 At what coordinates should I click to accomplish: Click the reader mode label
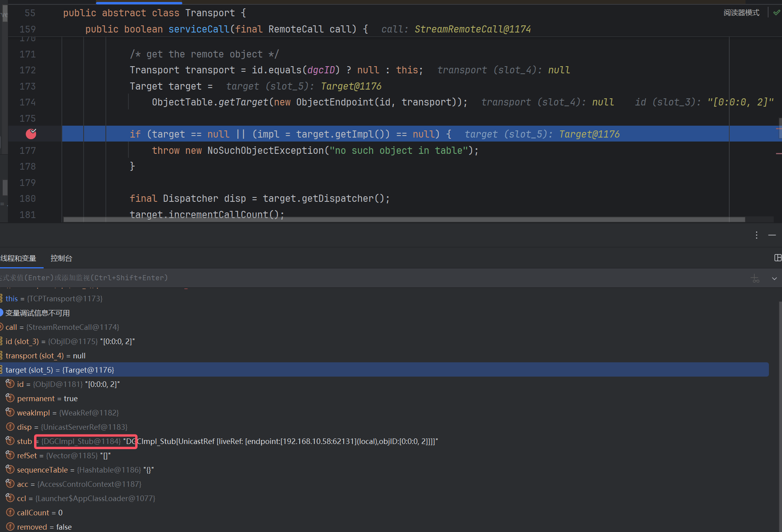[741, 13]
